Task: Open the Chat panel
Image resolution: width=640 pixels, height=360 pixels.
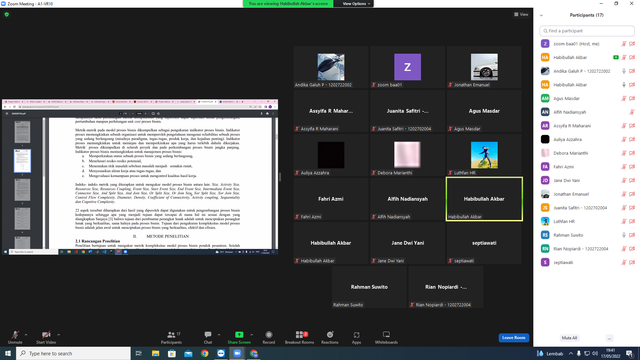Action: [x=208, y=337]
